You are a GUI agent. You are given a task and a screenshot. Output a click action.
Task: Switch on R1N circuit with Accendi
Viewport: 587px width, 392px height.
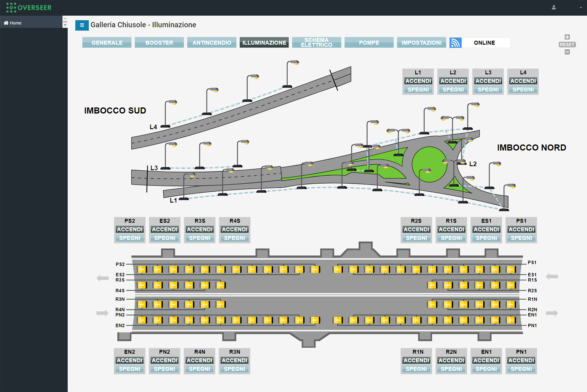(x=416, y=360)
